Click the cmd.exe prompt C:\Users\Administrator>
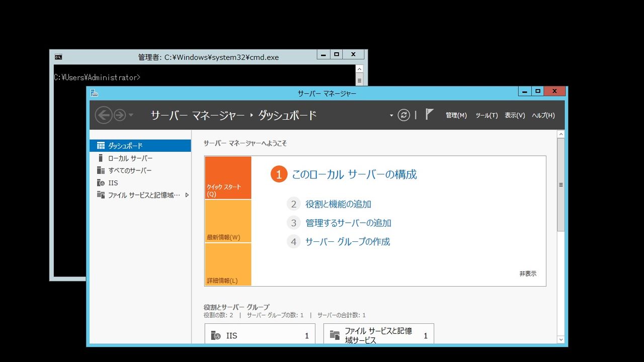The image size is (644, 362). [x=97, y=77]
